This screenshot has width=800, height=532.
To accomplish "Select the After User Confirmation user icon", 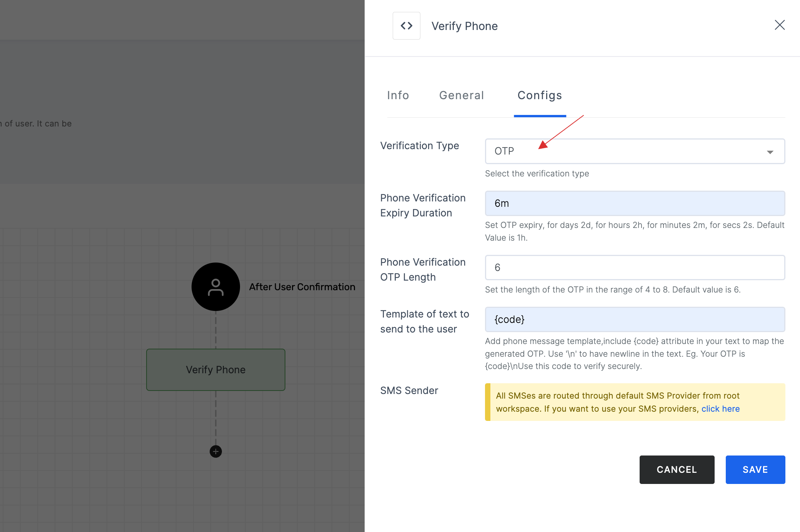I will coord(216,287).
